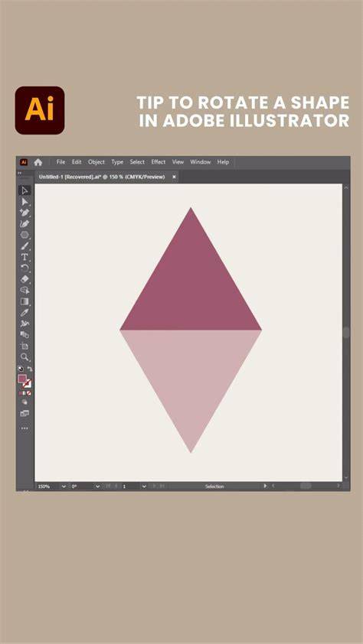363x644 pixels.
Task: Go to next artboard
Action: (155, 486)
